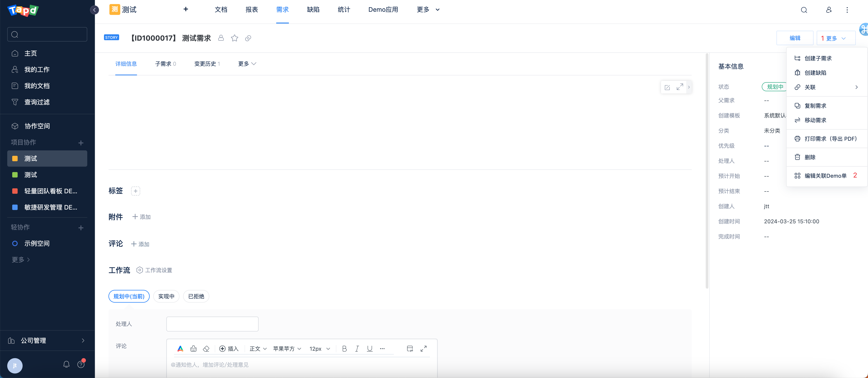Click the format painter icon in editor
The width and height of the screenshot is (868, 378).
tap(193, 349)
